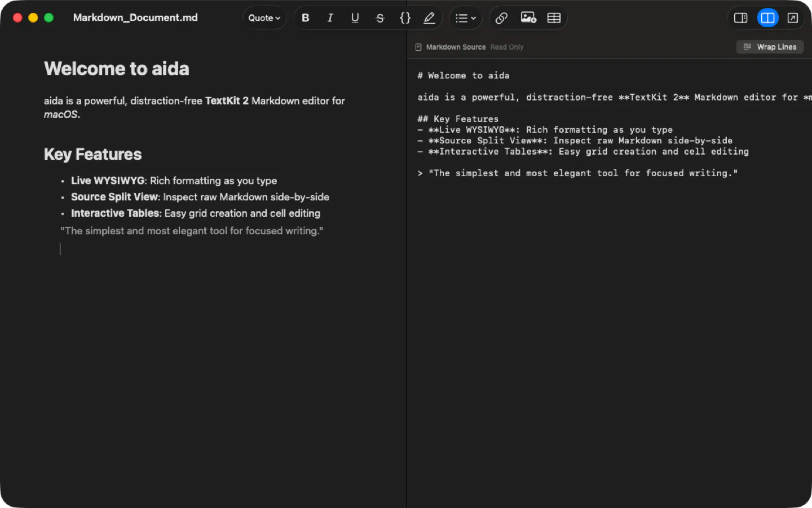Screen dimensions: 812x508
Task: Click the quoted text in the editor
Action: pos(192,231)
